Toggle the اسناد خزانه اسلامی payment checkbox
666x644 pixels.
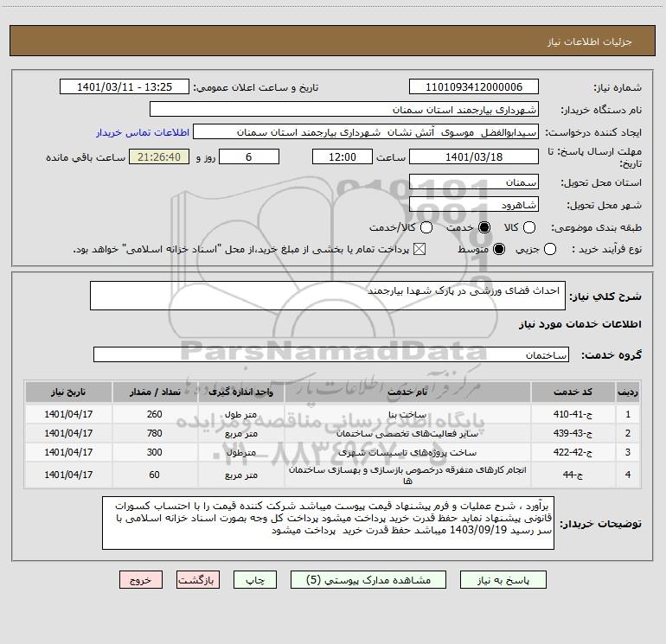pyautogui.click(x=419, y=249)
